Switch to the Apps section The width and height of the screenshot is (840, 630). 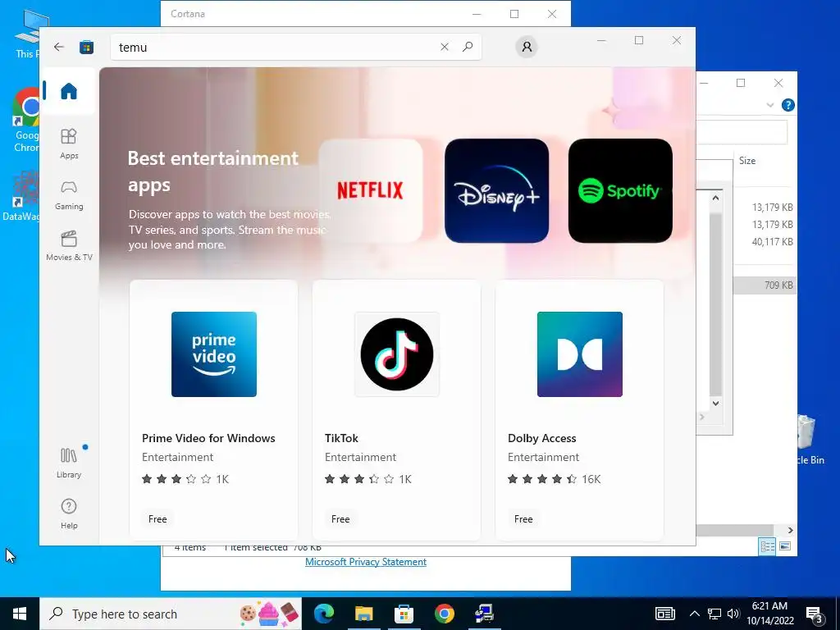click(69, 144)
